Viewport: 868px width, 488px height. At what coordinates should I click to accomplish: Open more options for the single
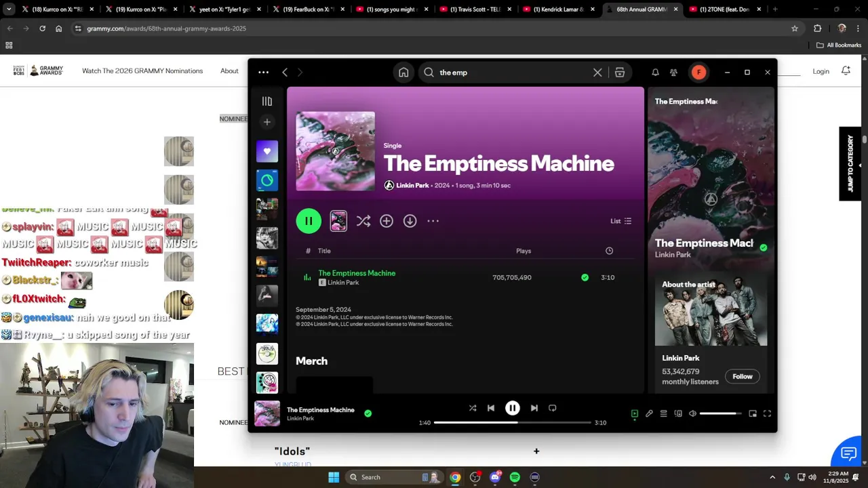[433, 221]
